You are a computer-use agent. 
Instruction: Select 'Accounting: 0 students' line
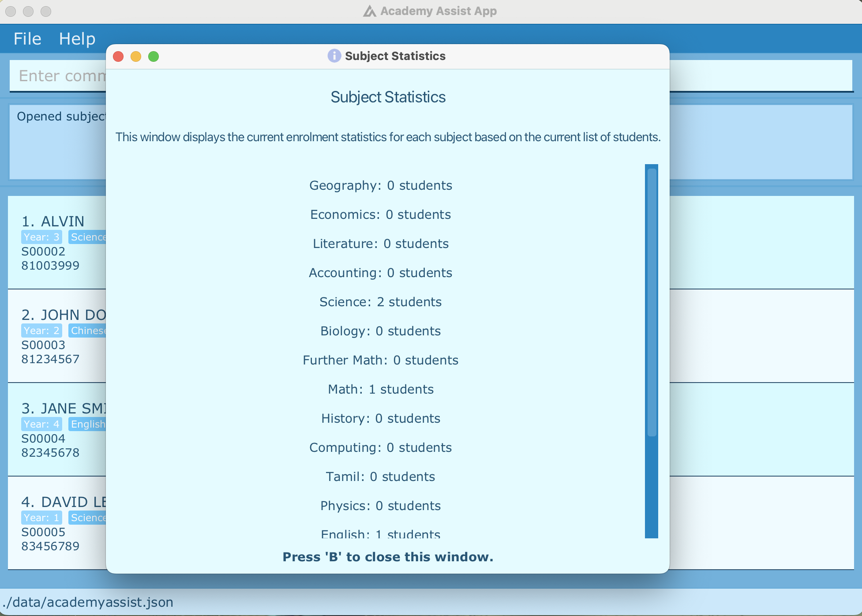[x=381, y=273]
